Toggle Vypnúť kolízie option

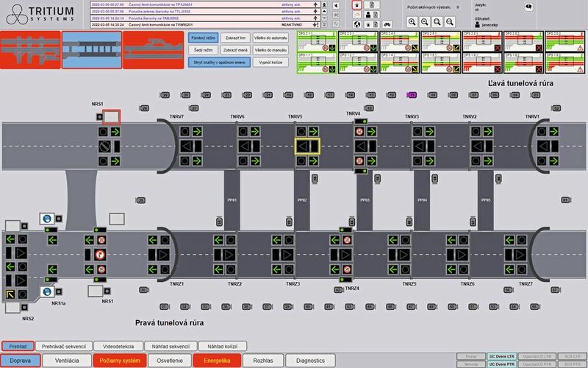click(270, 63)
